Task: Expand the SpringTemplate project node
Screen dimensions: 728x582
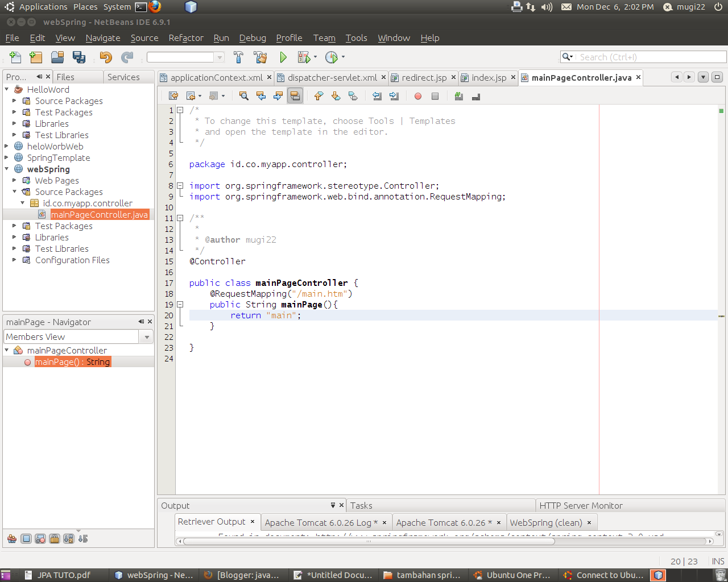Action: pos(7,157)
